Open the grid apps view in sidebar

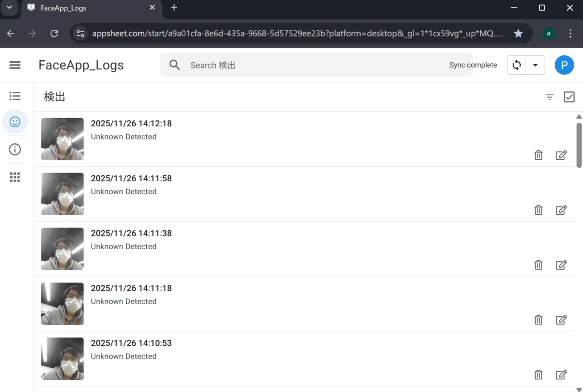click(15, 177)
